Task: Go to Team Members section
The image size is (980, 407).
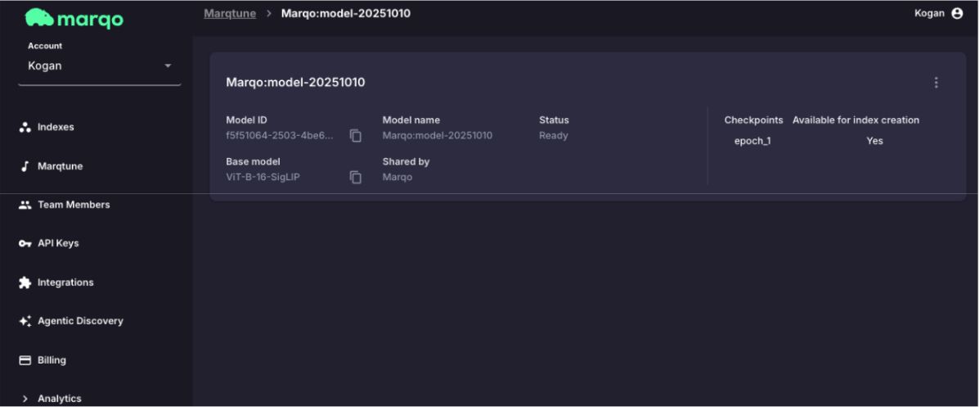Action: (73, 205)
